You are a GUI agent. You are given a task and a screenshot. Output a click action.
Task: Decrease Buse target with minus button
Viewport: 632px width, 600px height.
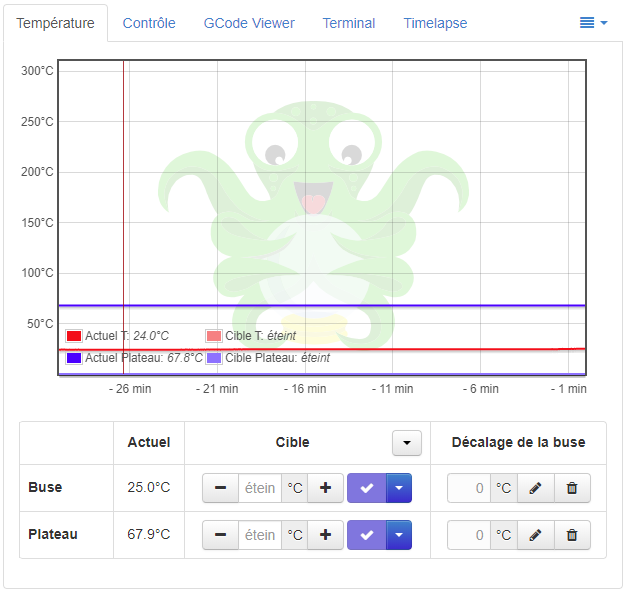220,488
